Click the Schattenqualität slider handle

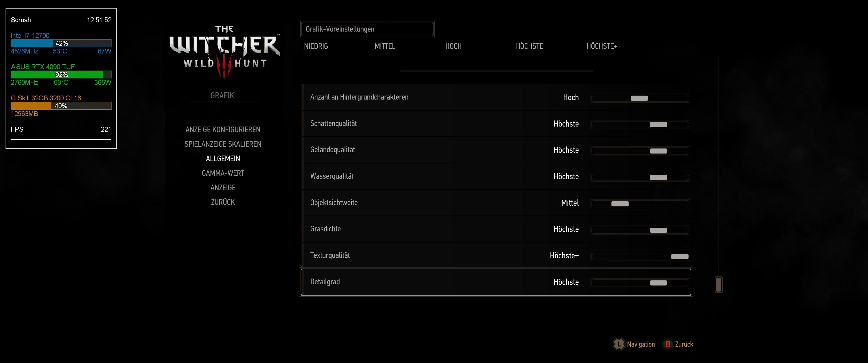click(658, 125)
